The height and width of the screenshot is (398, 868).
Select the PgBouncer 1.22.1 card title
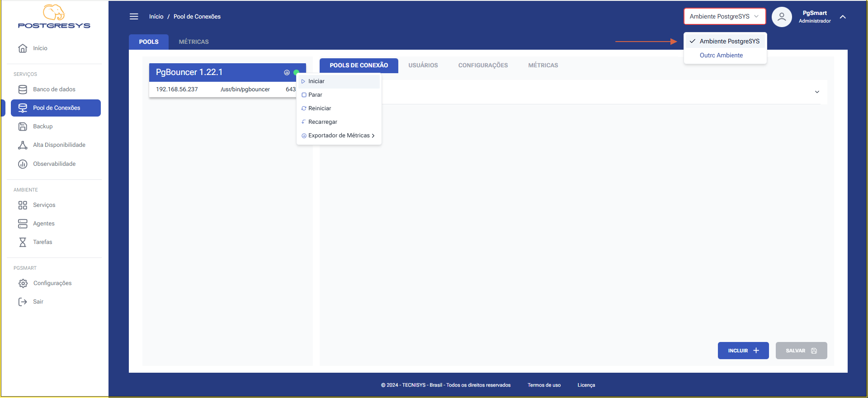coord(189,72)
